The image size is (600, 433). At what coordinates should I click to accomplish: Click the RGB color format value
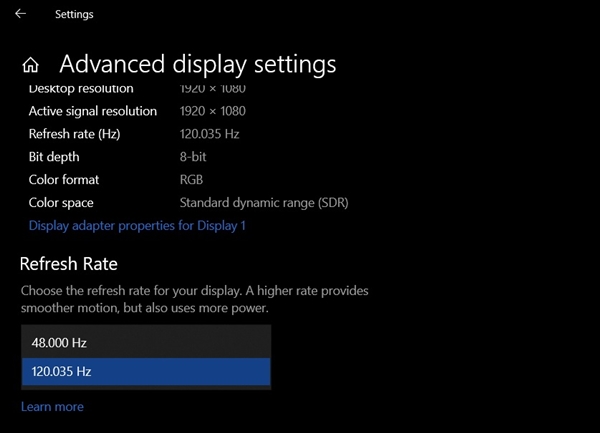tap(191, 180)
